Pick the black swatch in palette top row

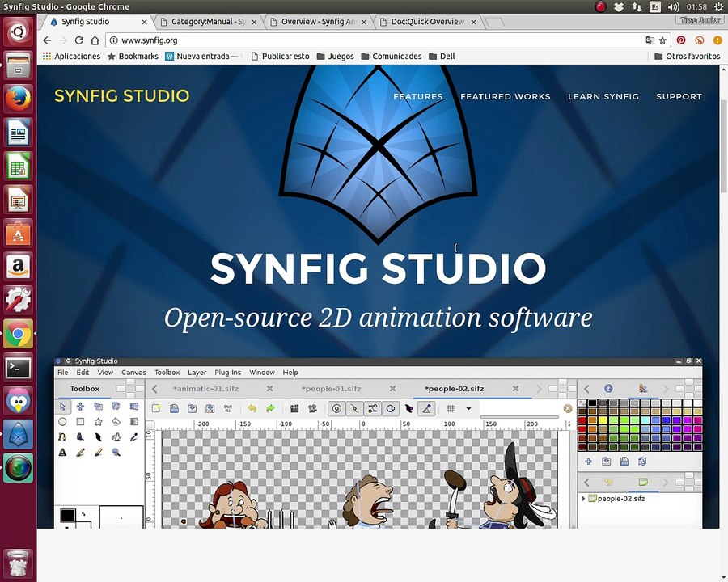pyautogui.click(x=592, y=403)
